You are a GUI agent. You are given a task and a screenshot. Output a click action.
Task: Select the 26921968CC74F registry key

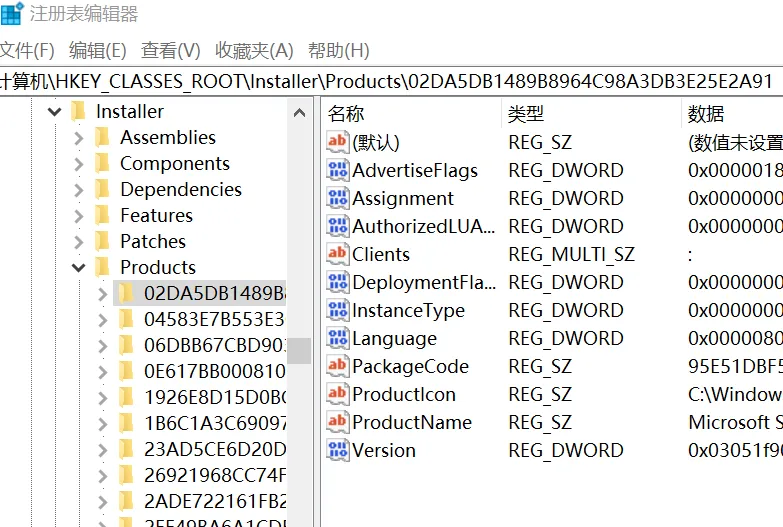215,476
